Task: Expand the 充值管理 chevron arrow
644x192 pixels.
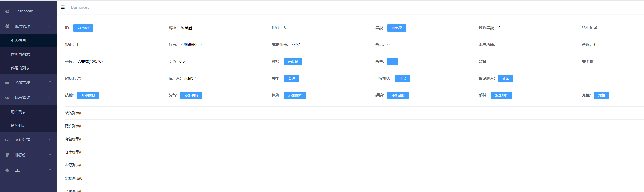Action: point(50,140)
